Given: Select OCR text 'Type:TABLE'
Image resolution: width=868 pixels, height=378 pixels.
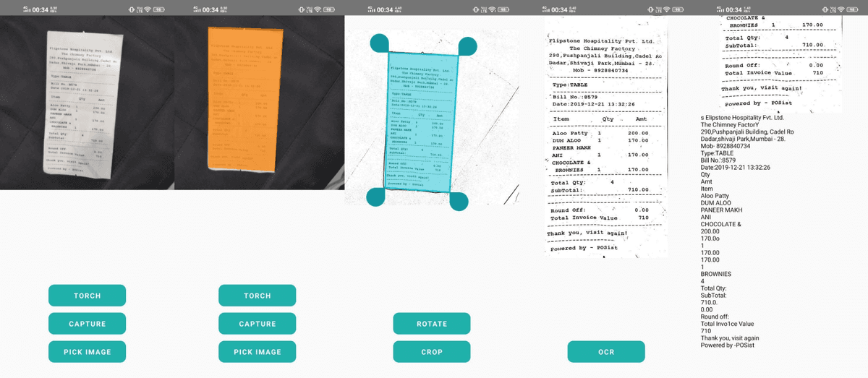Looking at the screenshot, I should 717,153.
